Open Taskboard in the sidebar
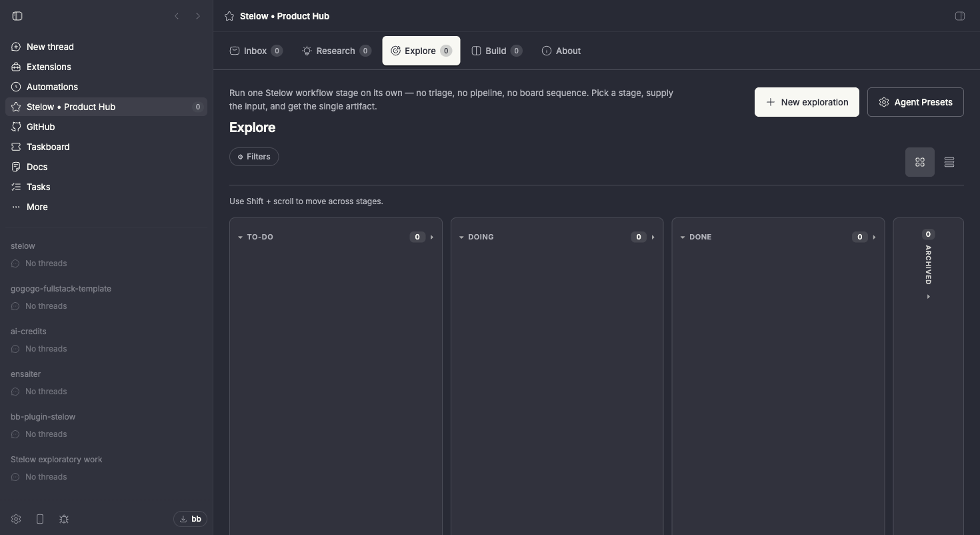The height and width of the screenshot is (535, 980). 107,147
